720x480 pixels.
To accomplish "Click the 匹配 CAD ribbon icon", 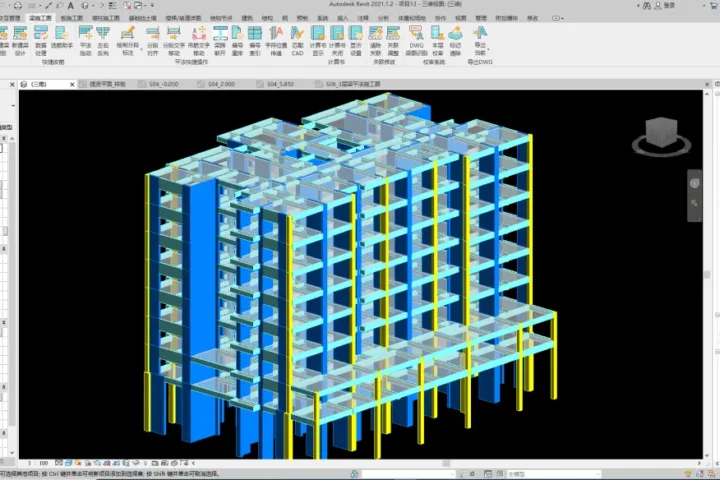I will pos(297,40).
